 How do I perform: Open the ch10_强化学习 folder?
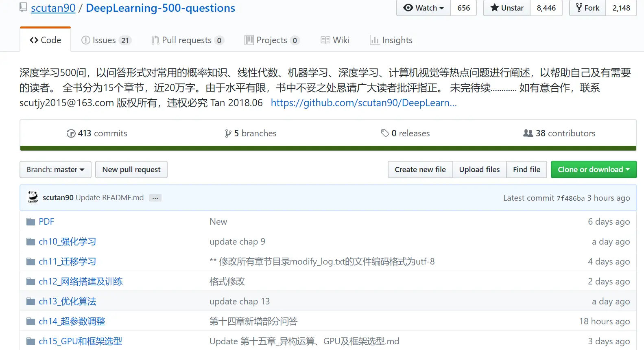point(68,241)
